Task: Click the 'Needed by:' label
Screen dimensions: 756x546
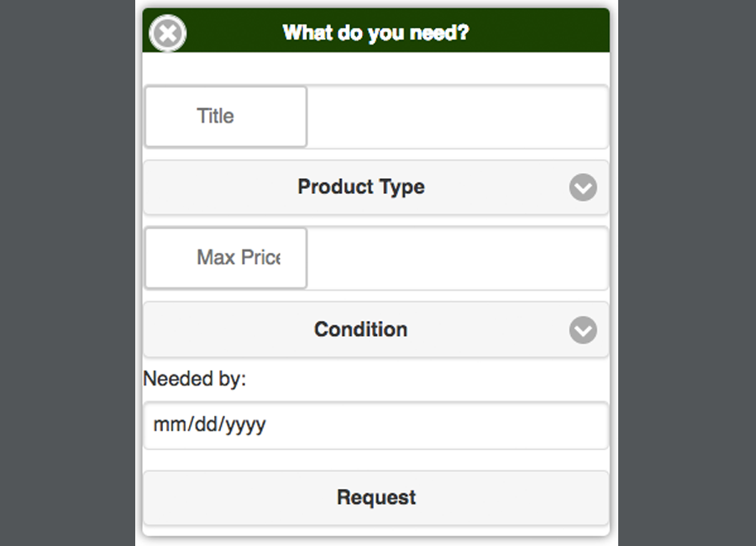Action: tap(194, 379)
